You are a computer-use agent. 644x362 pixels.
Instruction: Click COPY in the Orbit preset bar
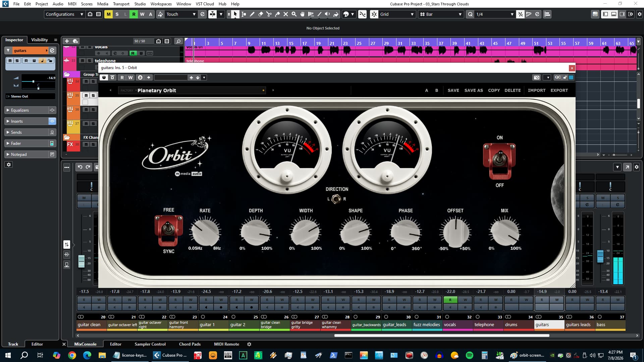[494, 90]
